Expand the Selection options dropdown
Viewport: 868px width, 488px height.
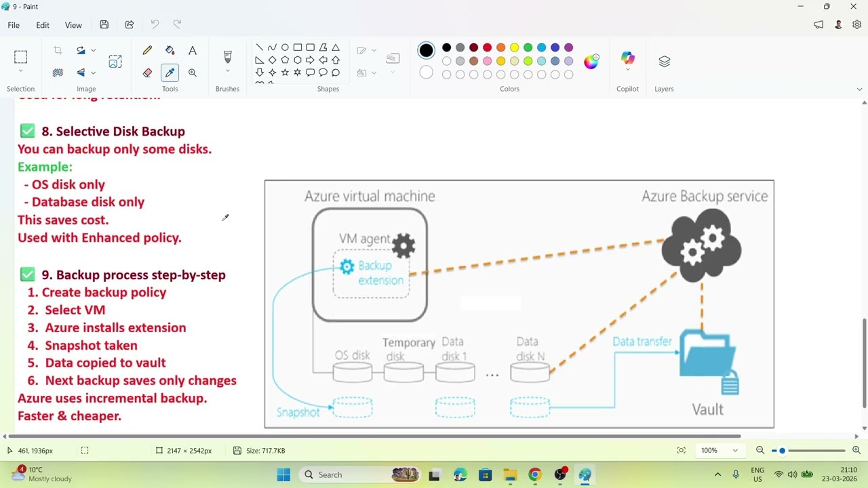(x=20, y=71)
